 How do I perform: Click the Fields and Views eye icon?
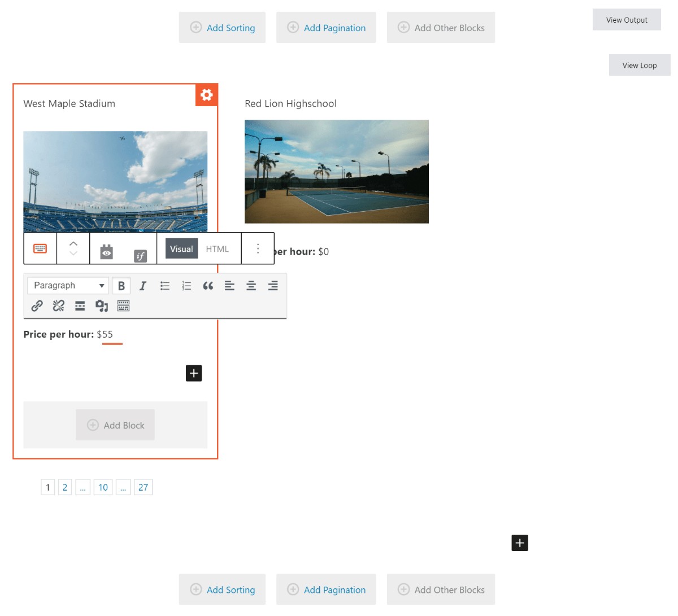107,252
